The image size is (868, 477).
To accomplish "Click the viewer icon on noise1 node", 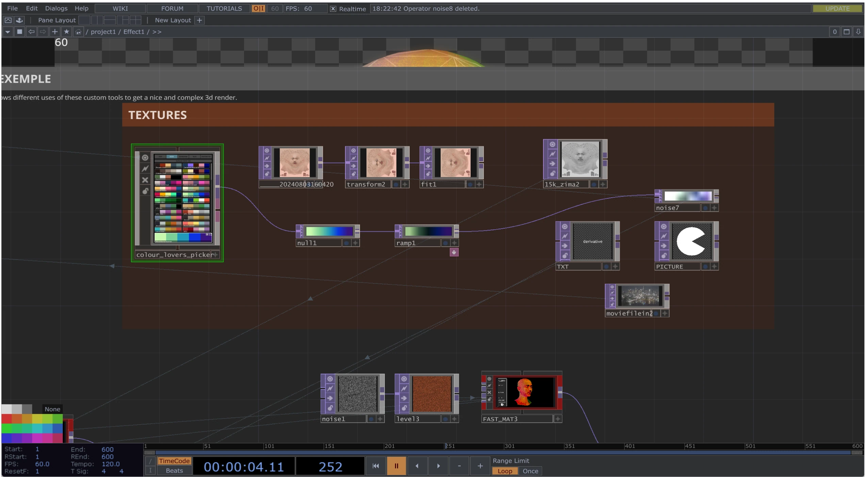I will (330, 379).
